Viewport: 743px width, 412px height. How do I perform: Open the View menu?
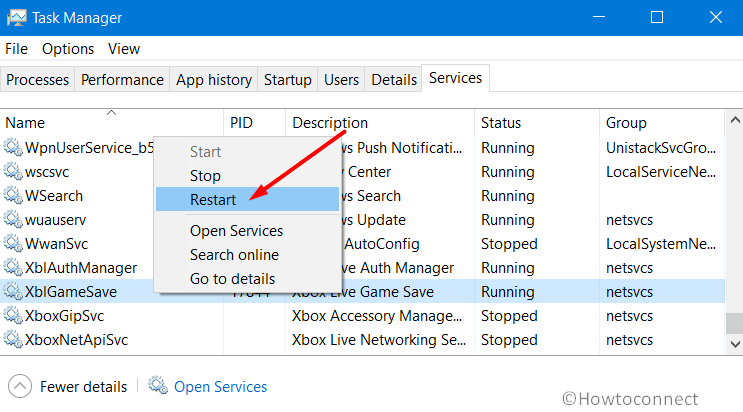(124, 49)
